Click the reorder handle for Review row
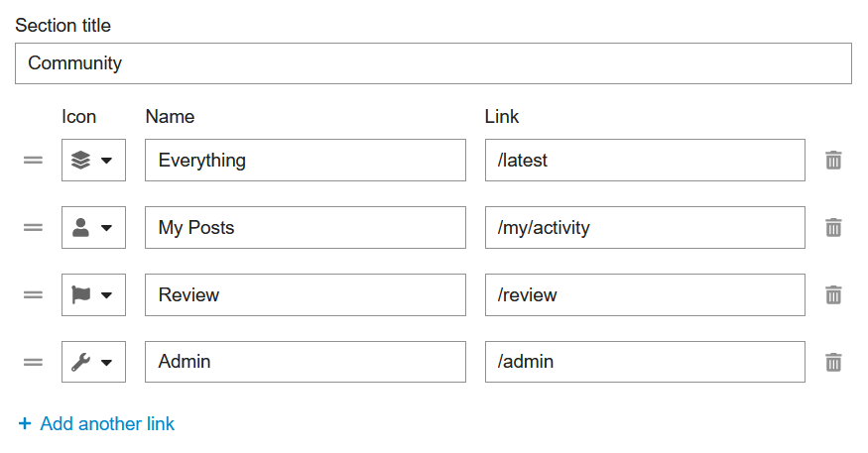 tap(34, 295)
